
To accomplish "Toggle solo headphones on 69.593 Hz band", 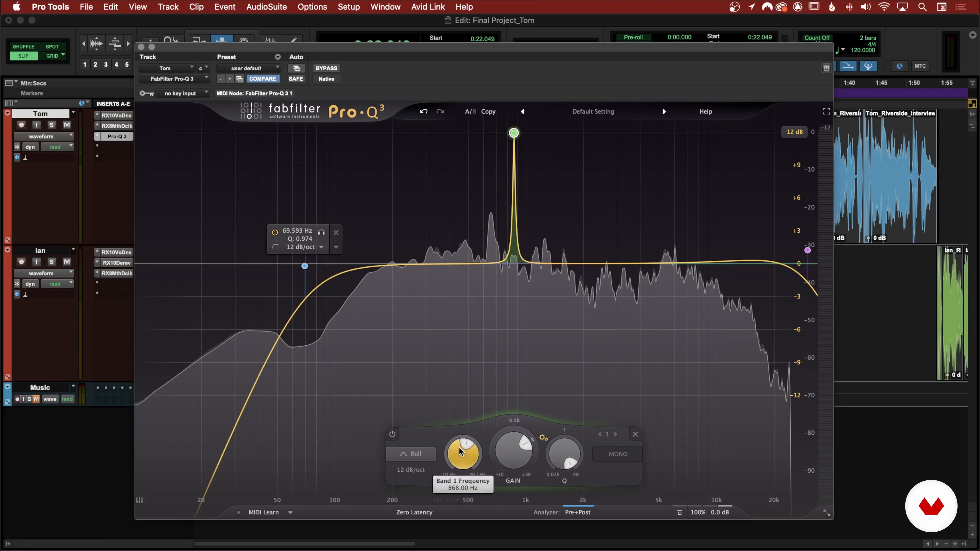I will (x=321, y=232).
